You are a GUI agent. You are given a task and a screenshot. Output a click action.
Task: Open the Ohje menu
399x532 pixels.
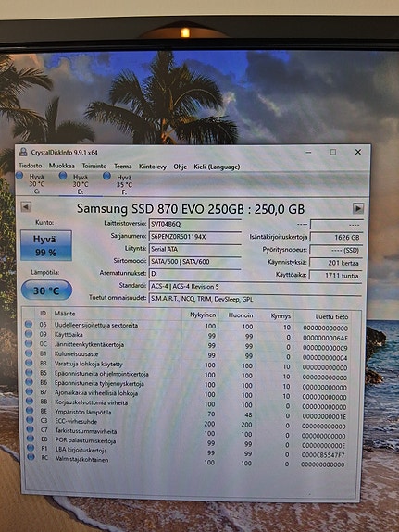tap(180, 167)
